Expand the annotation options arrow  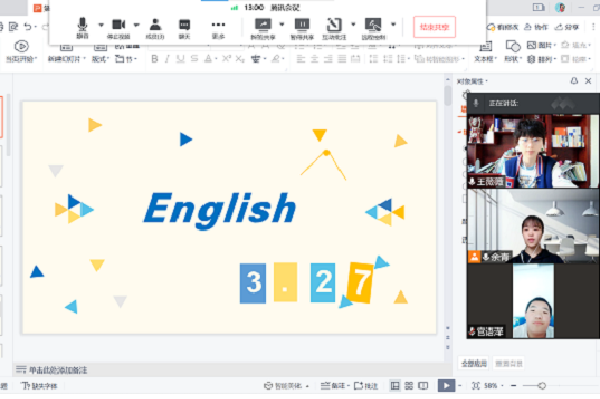click(353, 24)
